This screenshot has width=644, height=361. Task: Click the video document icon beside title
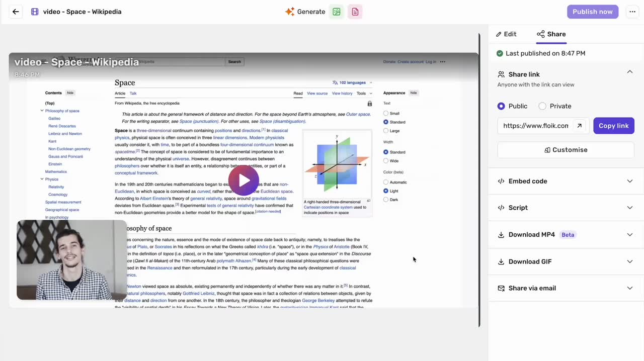35,12
